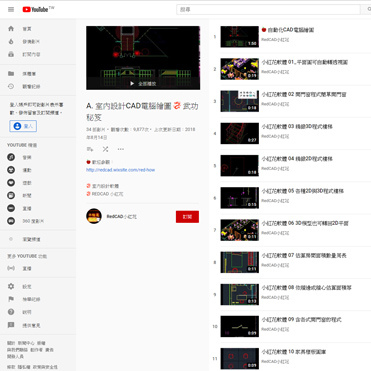Open the video title numbered 02
371x371 pixels.
304,94
